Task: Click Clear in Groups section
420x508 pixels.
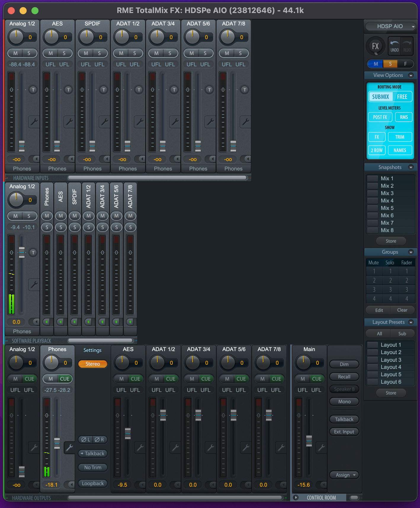Action: click(x=402, y=310)
